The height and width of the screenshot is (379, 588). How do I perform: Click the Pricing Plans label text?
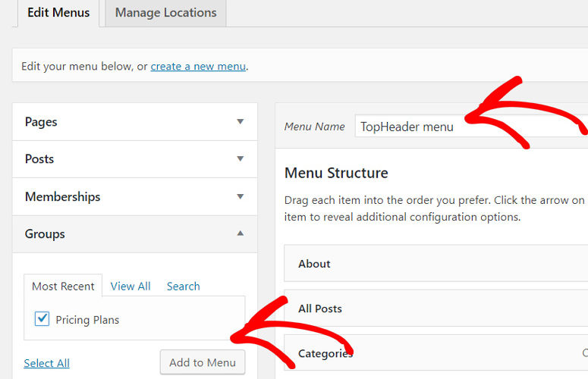87,320
